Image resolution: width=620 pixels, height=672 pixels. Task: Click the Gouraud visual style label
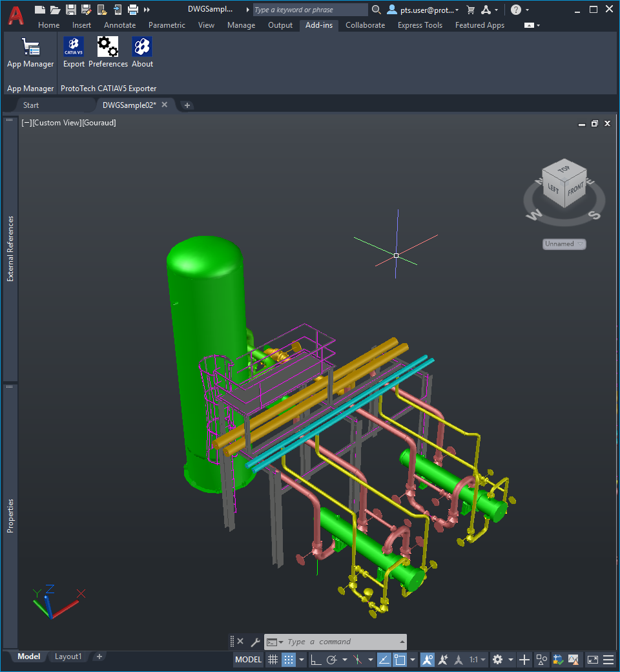point(99,123)
